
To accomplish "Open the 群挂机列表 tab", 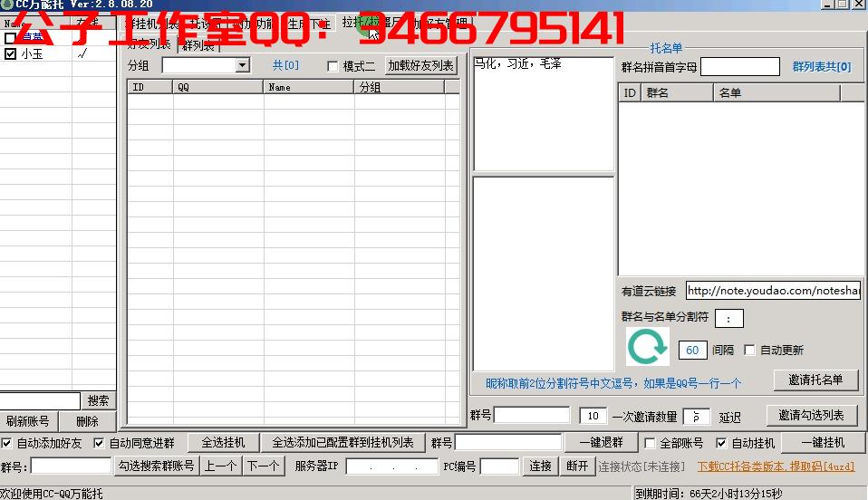I will [x=151, y=24].
